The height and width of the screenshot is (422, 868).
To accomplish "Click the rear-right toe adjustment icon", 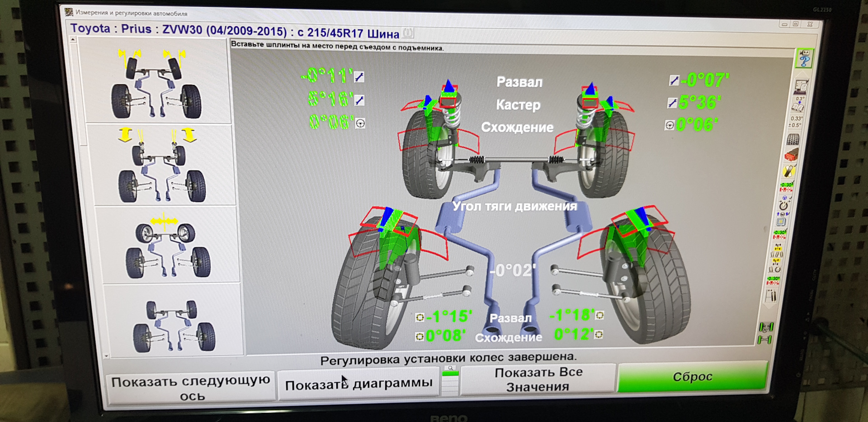I will pyautogui.click(x=598, y=334).
